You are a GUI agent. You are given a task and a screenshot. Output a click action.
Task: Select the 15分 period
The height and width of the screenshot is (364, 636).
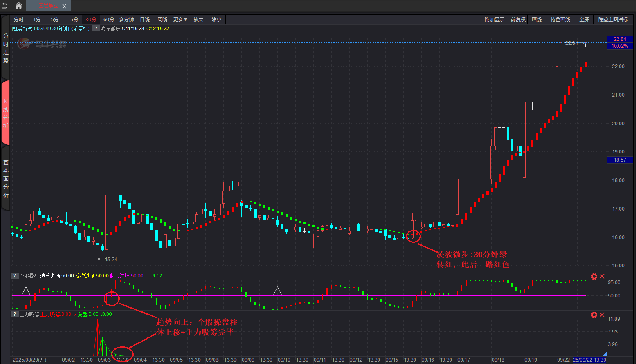73,20
